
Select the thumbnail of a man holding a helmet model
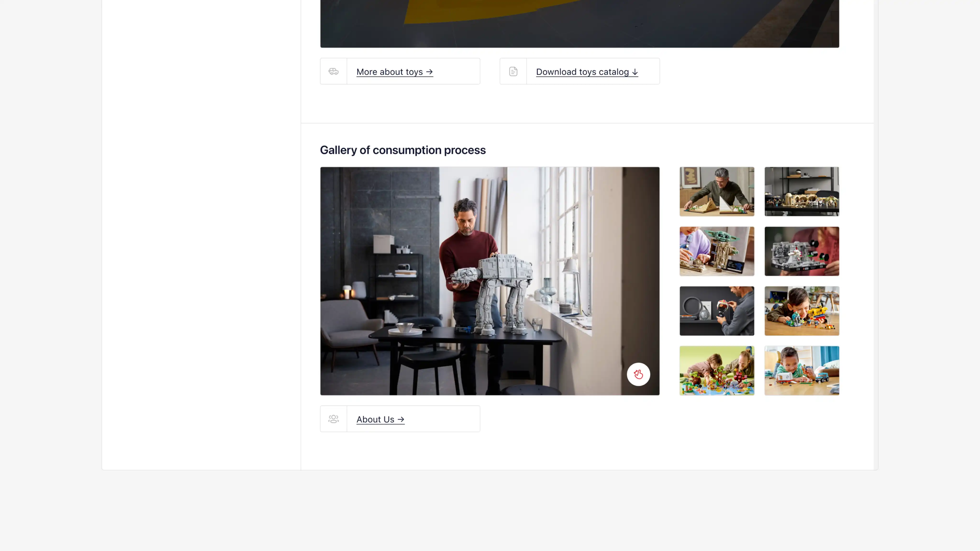pos(717,311)
